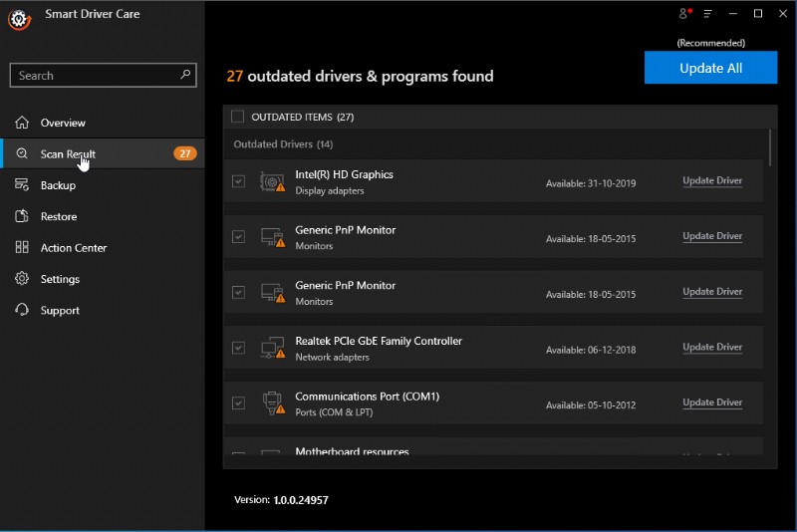Click the driver list vertical scrollbar

770,146
